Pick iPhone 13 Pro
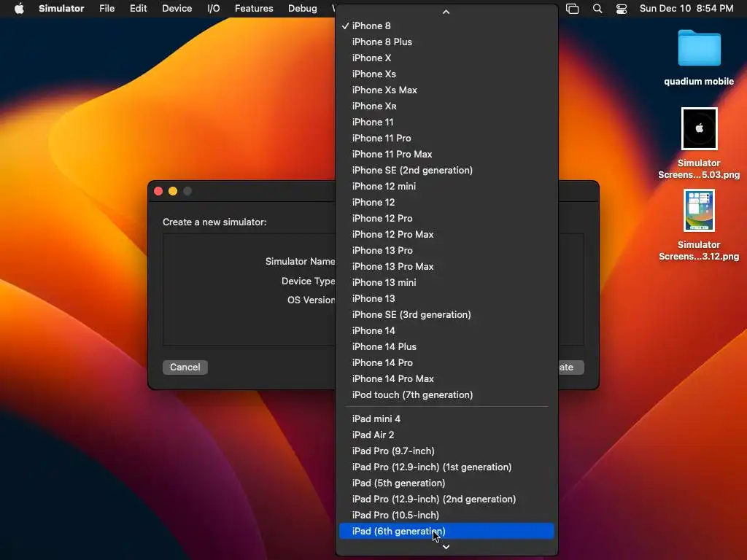The height and width of the screenshot is (560, 747). coord(446,251)
